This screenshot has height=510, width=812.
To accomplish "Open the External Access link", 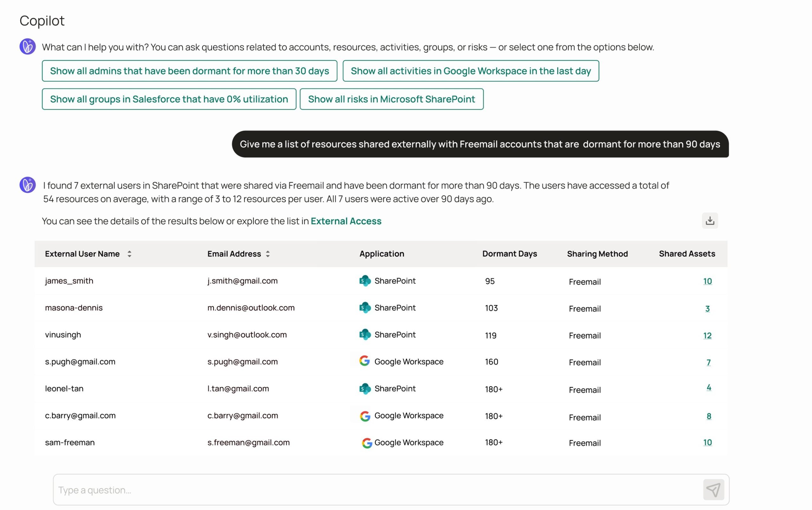I will click(346, 221).
